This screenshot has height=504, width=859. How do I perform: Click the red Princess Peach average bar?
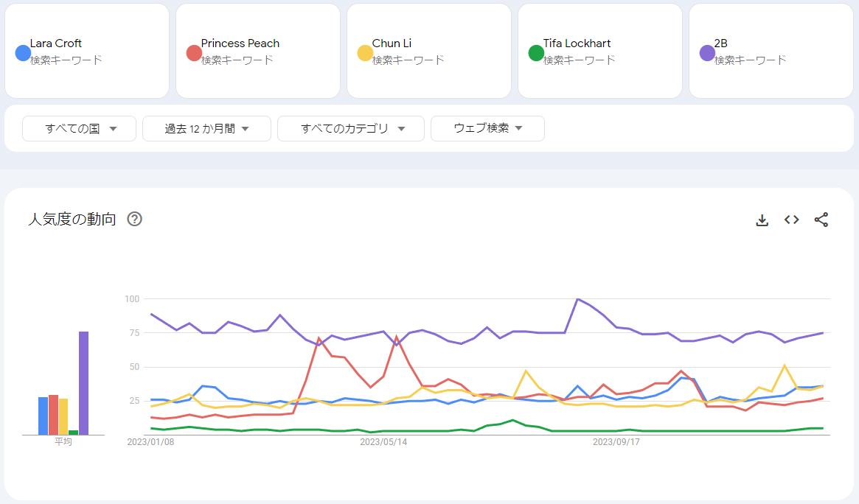pos(53,415)
